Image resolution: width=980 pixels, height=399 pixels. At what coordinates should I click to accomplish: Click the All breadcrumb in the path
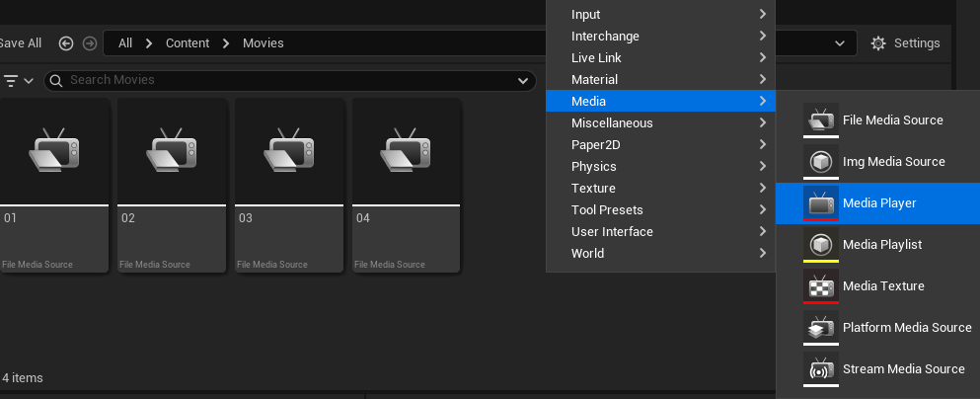(125, 43)
